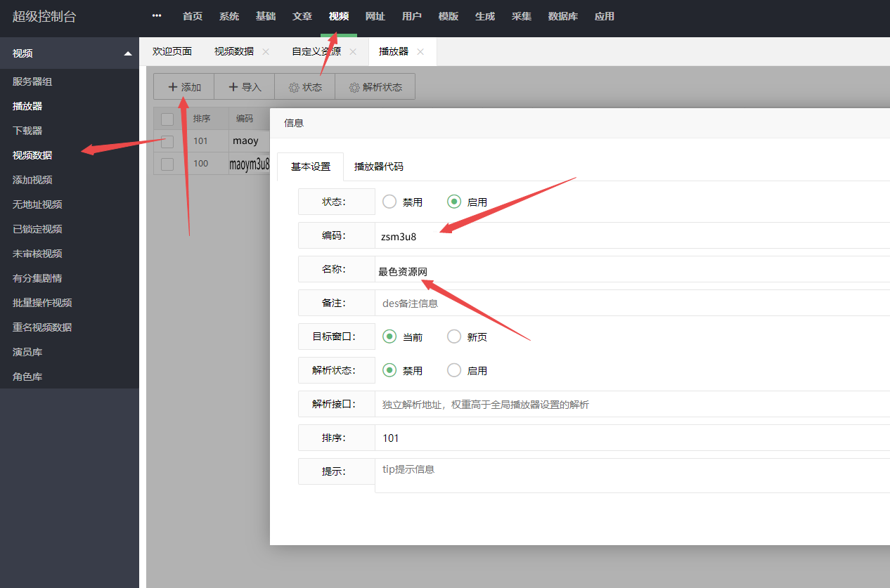Image resolution: width=890 pixels, height=588 pixels.
Task: Tick the checkbox for row 101
Action: pyautogui.click(x=167, y=141)
